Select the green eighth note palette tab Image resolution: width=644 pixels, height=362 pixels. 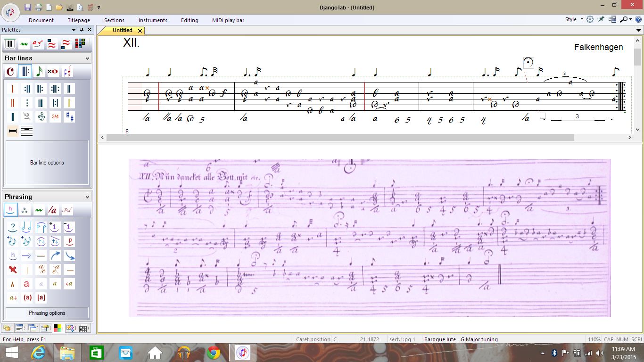(39, 72)
